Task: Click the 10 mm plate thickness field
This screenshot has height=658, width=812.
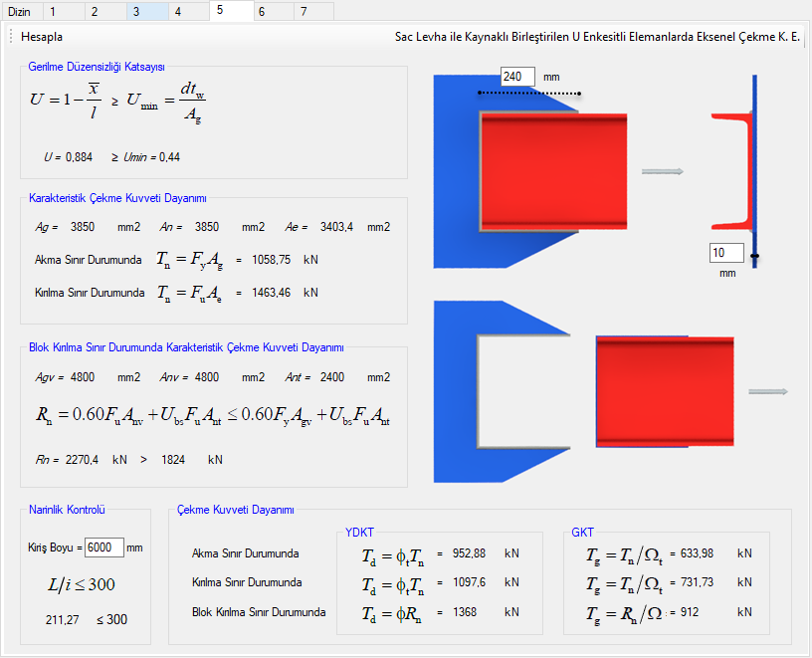Action: [x=726, y=253]
